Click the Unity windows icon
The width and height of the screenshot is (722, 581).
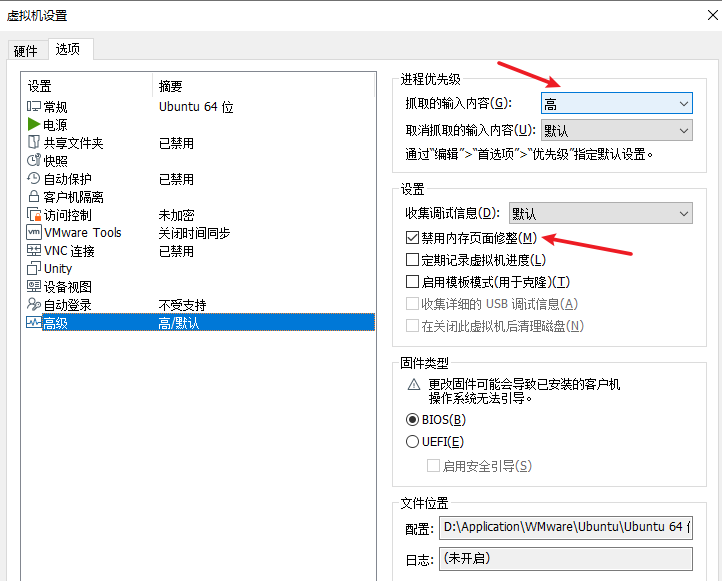click(34, 268)
